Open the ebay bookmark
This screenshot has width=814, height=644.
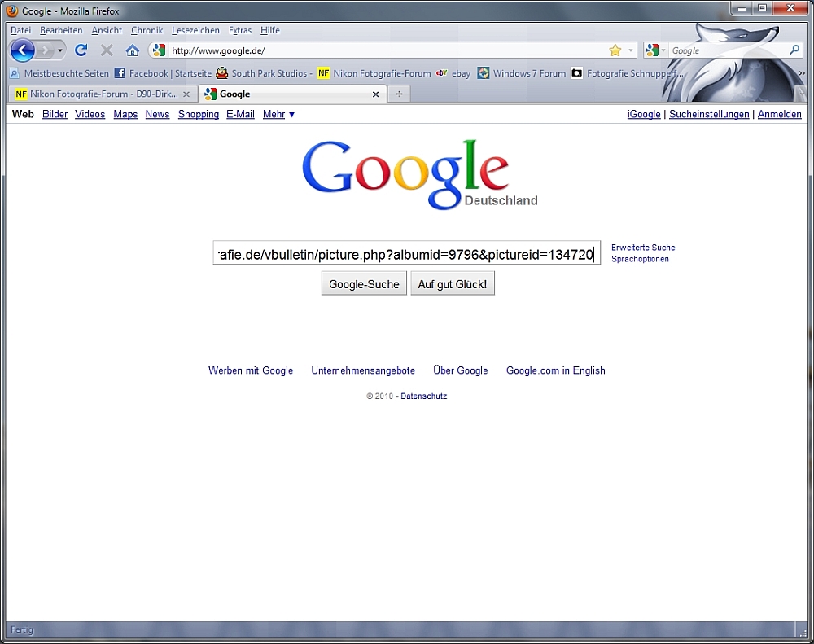point(453,73)
